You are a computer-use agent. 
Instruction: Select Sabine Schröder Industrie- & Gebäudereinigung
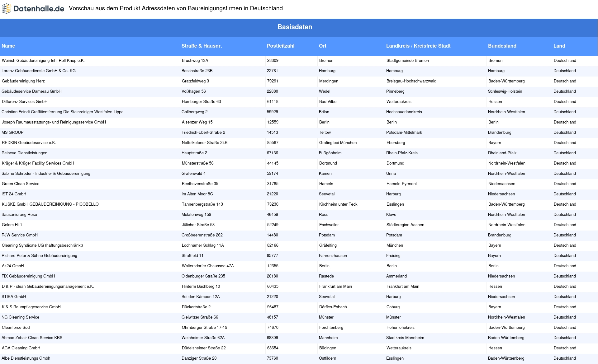[46, 174]
